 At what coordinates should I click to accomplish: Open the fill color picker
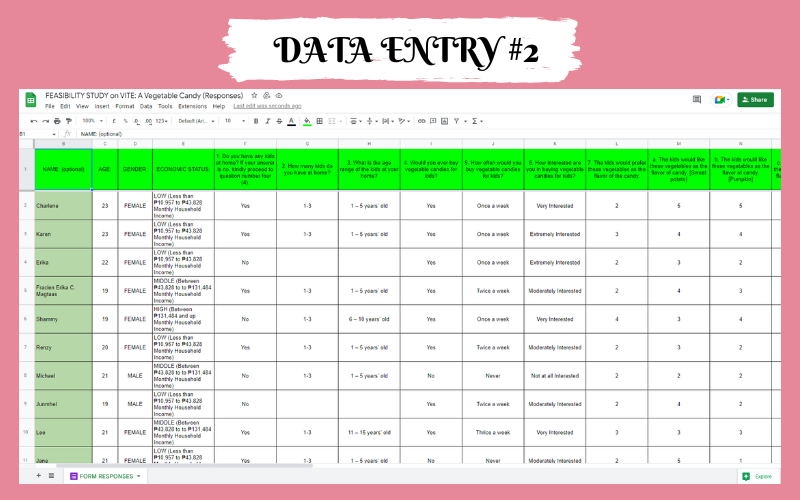click(x=307, y=121)
